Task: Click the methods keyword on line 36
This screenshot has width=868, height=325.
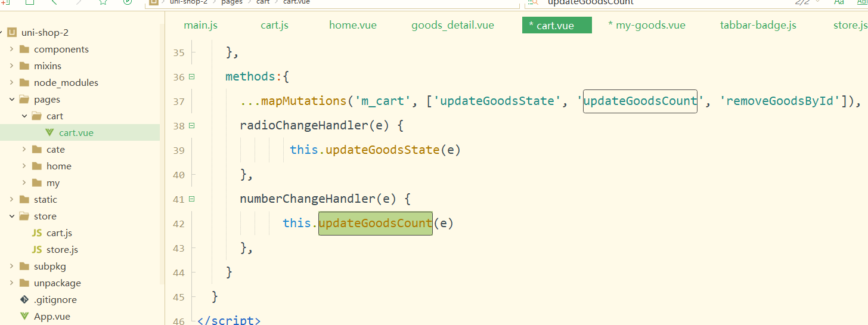Action: [251, 77]
